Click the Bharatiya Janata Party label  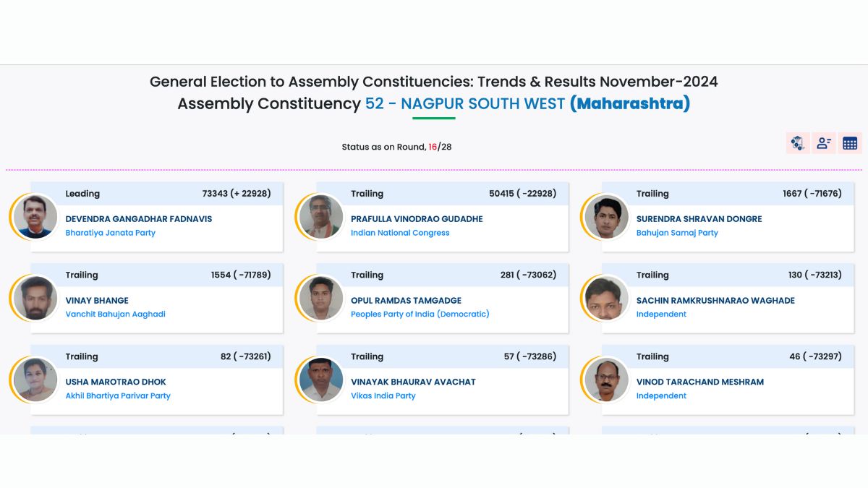tap(110, 233)
